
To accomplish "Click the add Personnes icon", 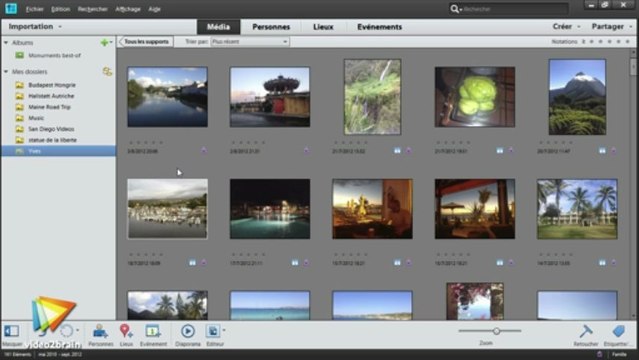I will tap(100, 331).
